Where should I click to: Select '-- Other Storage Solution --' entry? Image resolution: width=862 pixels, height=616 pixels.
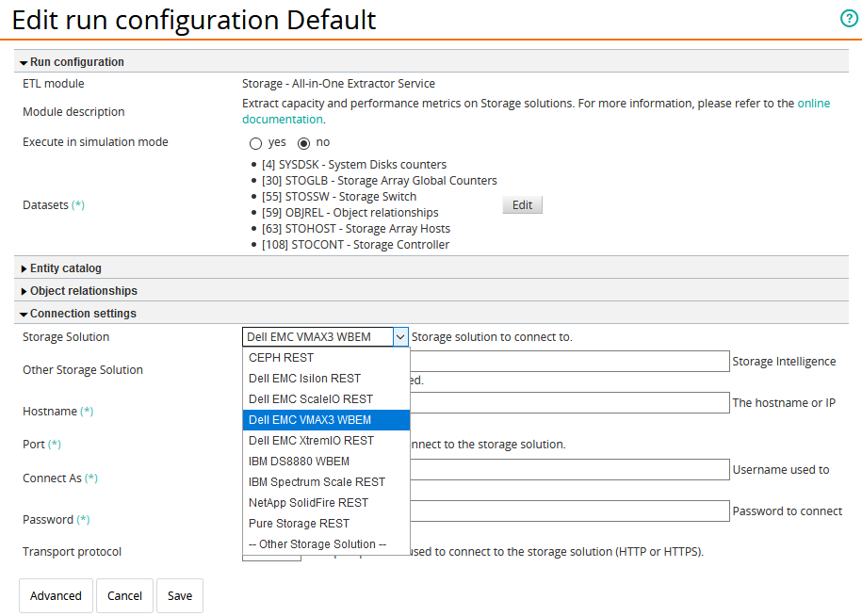click(x=317, y=544)
